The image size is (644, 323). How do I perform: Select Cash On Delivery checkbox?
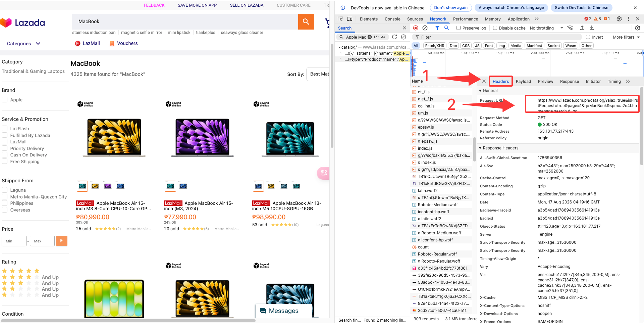tap(5, 154)
